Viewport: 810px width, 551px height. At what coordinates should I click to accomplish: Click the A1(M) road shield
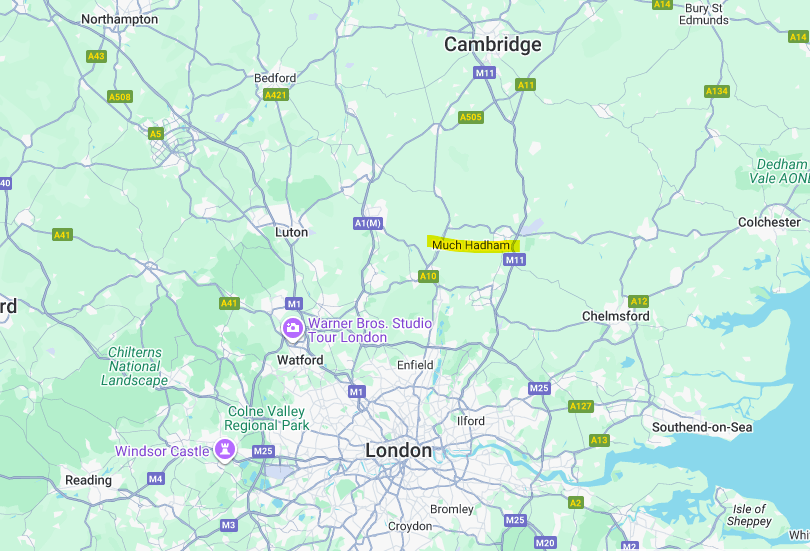point(368,224)
